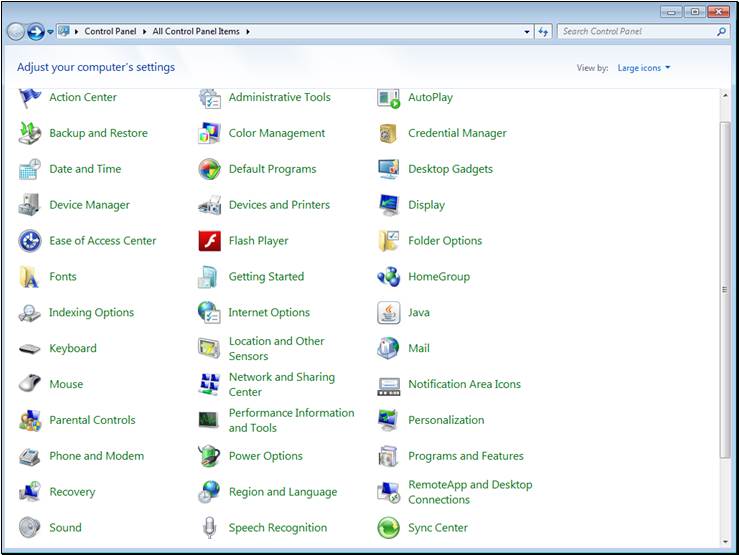739x555 pixels.
Task: Open Performance Information and Tools link
Action: (x=291, y=420)
